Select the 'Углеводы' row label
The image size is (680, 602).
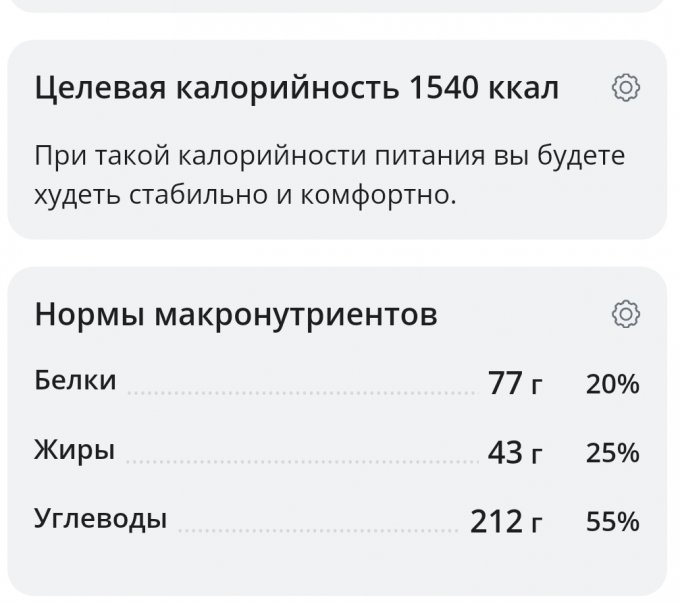[x=101, y=519]
